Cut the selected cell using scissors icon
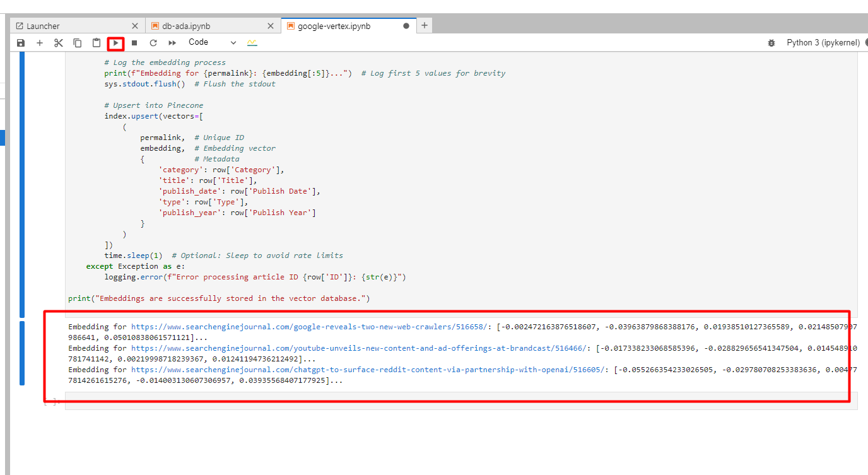 point(59,43)
